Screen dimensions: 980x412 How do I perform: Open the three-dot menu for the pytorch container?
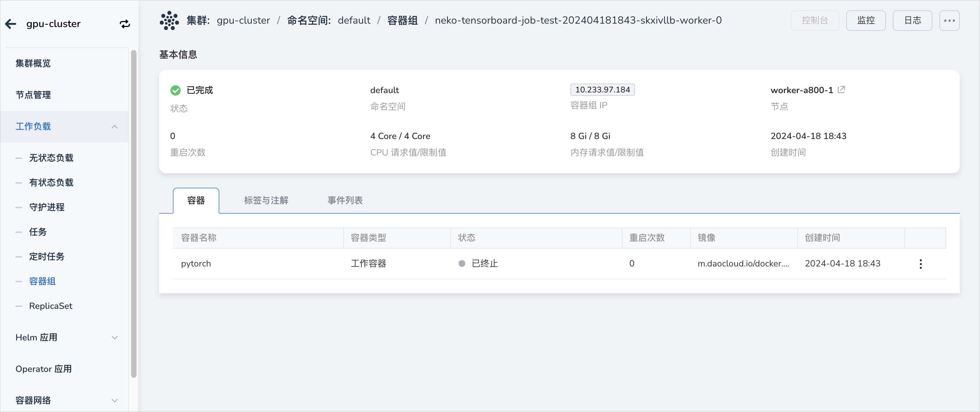point(920,263)
